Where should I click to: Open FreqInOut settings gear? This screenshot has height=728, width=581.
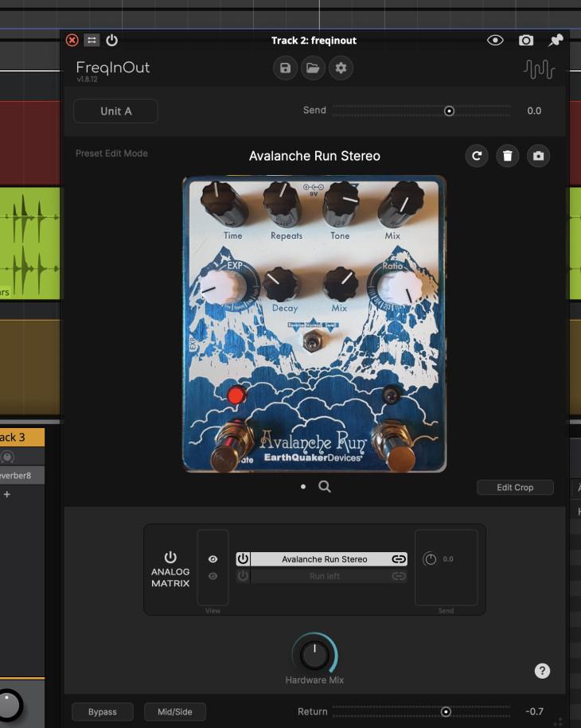(x=341, y=68)
